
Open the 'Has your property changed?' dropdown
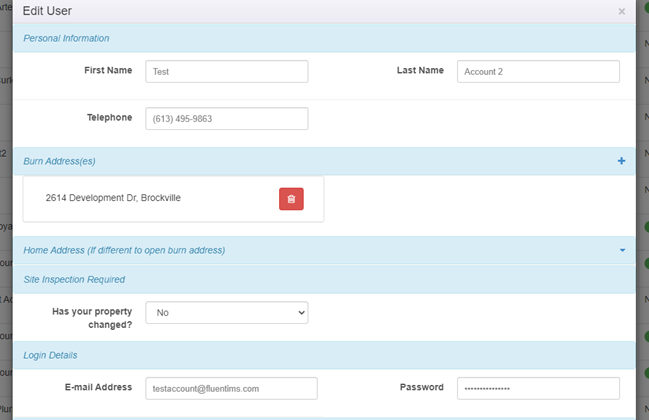[x=226, y=312]
